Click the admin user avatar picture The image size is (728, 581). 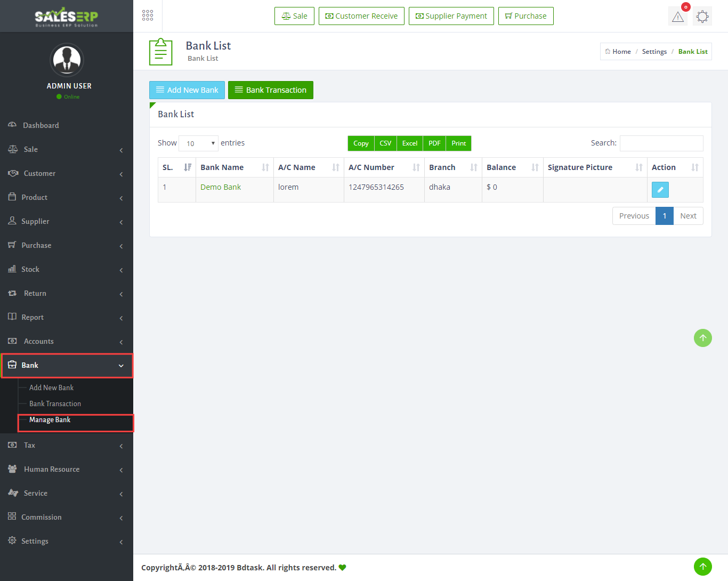(x=67, y=60)
